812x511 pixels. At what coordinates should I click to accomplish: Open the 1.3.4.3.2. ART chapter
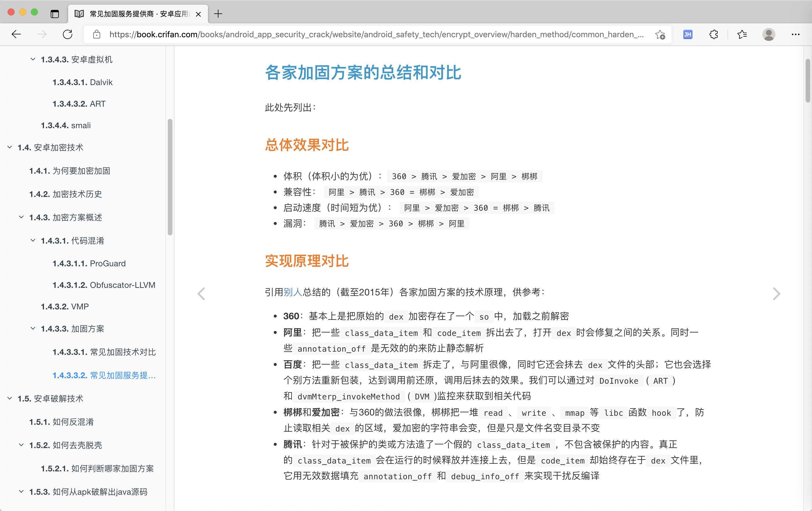pyautogui.click(x=79, y=104)
